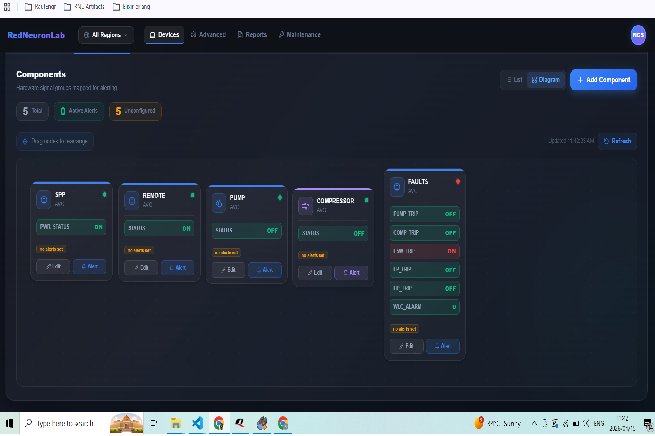Click the RedNeuronLab logo
655x436 pixels.
pyautogui.click(x=36, y=35)
